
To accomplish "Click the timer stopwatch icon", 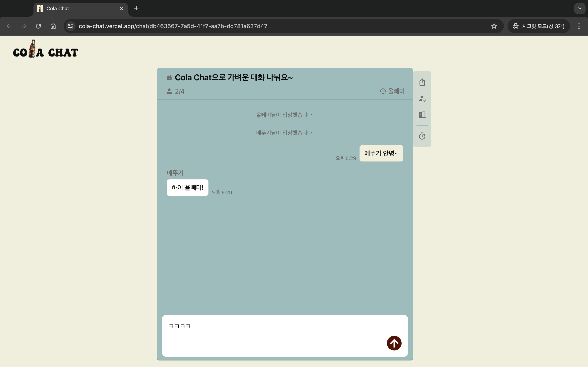I will [422, 136].
